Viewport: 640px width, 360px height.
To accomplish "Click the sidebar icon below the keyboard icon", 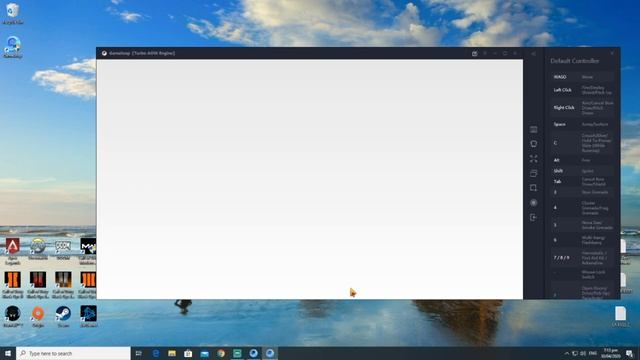I will click(533, 144).
